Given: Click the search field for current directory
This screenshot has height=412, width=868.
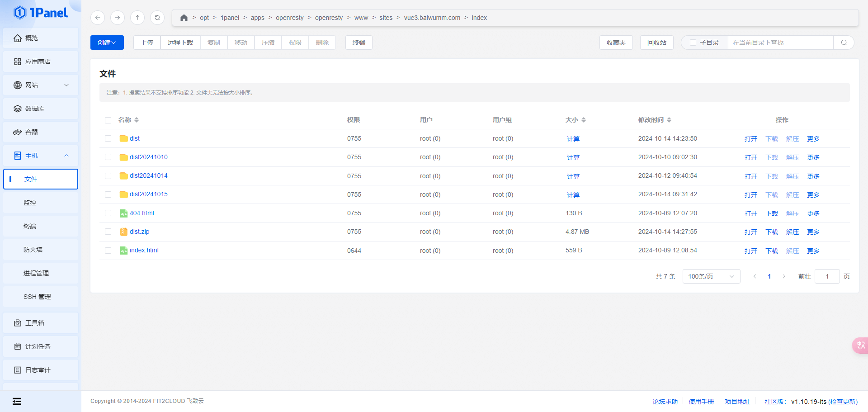Looking at the screenshot, I should [780, 43].
